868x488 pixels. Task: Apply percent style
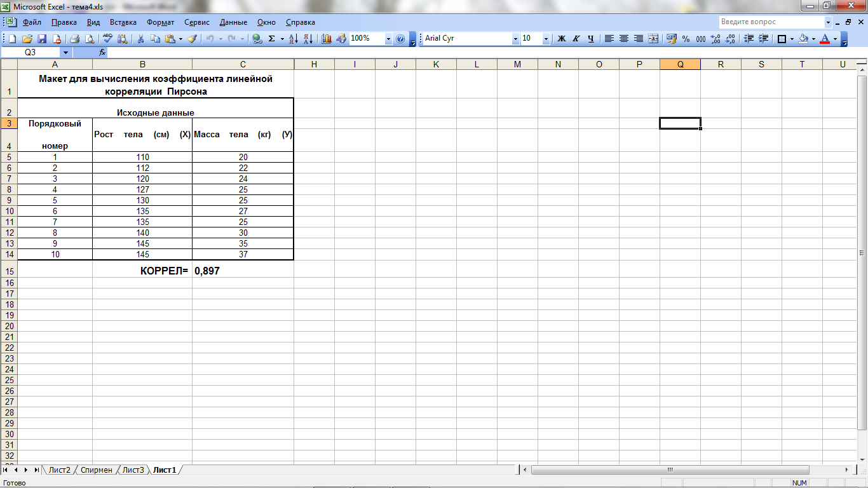pyautogui.click(x=686, y=39)
